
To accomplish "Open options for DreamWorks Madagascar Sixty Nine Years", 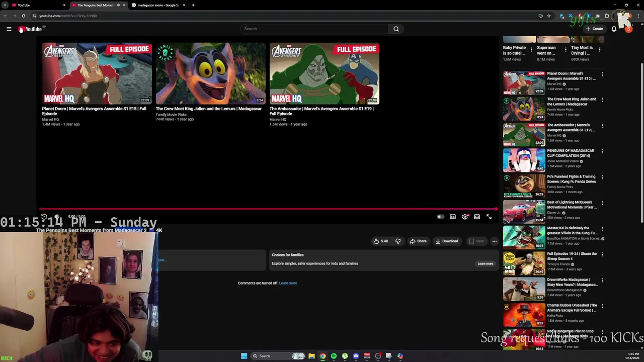I will 602,280.
